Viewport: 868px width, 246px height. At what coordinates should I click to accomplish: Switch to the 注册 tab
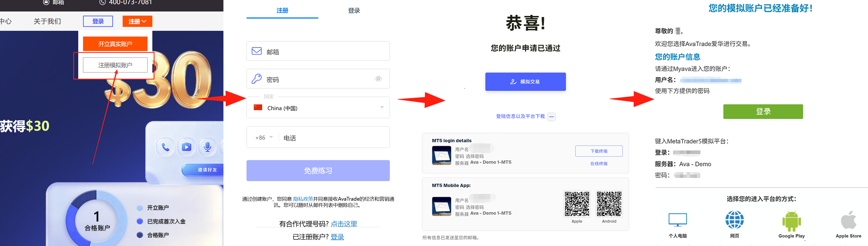point(282,11)
